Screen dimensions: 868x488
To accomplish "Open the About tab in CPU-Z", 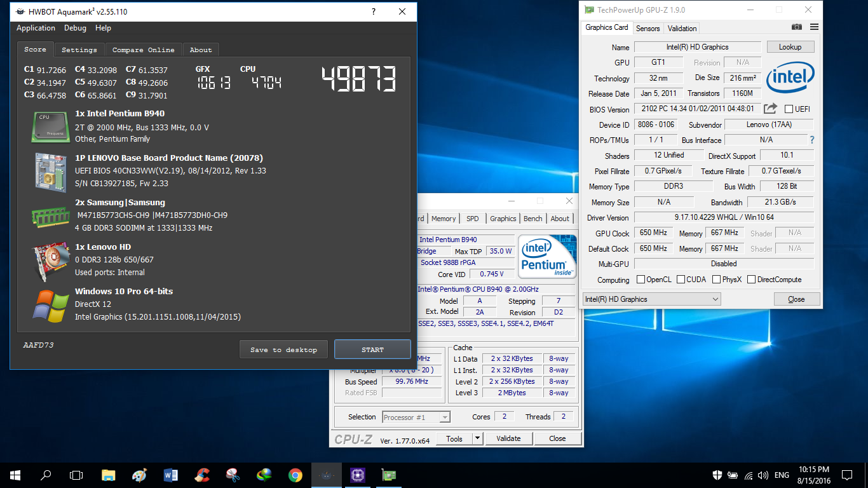I will pyautogui.click(x=560, y=219).
